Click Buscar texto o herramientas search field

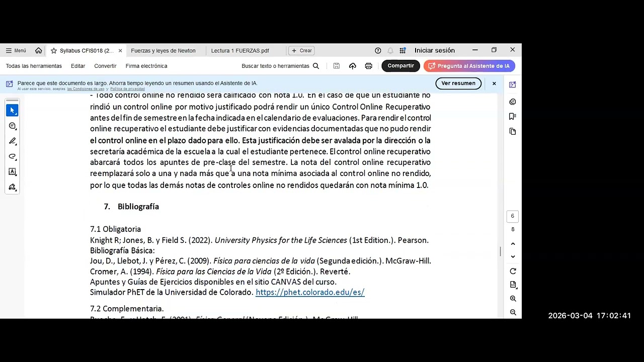point(280,66)
